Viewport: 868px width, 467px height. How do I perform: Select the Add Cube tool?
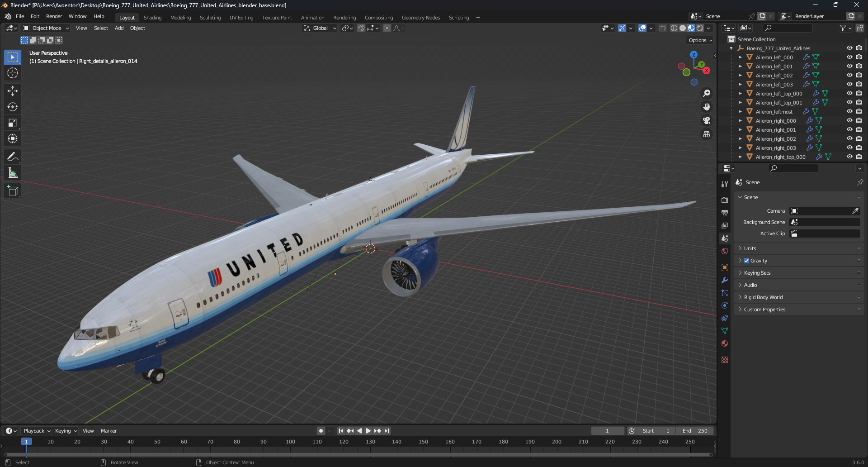(x=13, y=191)
